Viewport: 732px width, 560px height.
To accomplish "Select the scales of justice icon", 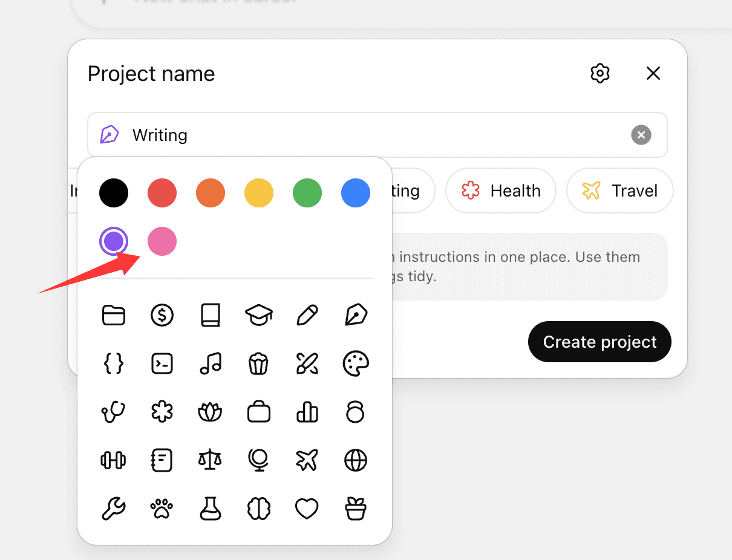I will coord(211,461).
